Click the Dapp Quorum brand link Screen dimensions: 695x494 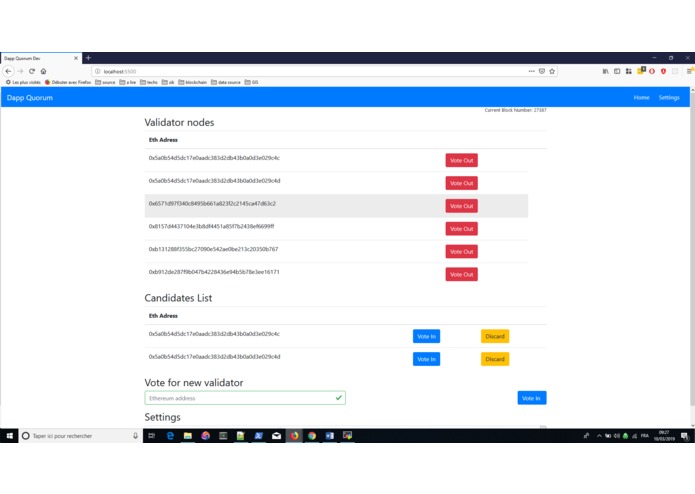point(30,97)
